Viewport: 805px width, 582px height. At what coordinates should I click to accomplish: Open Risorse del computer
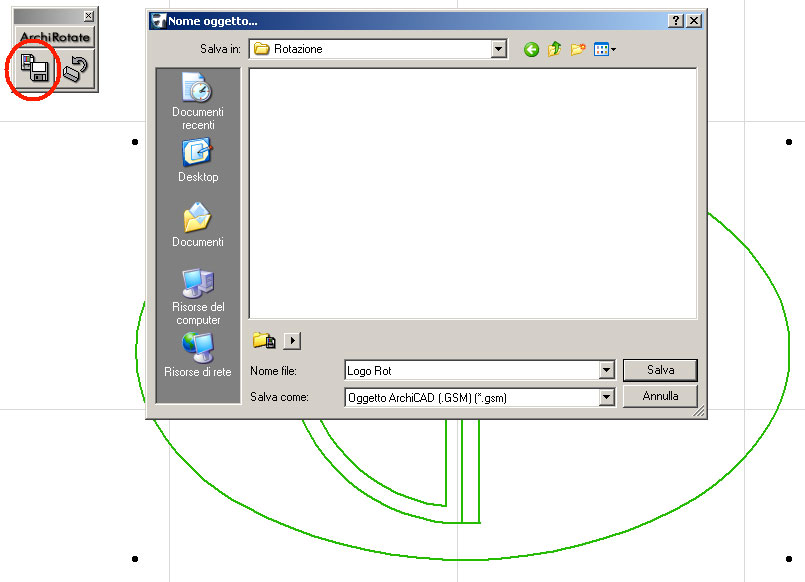[198, 295]
